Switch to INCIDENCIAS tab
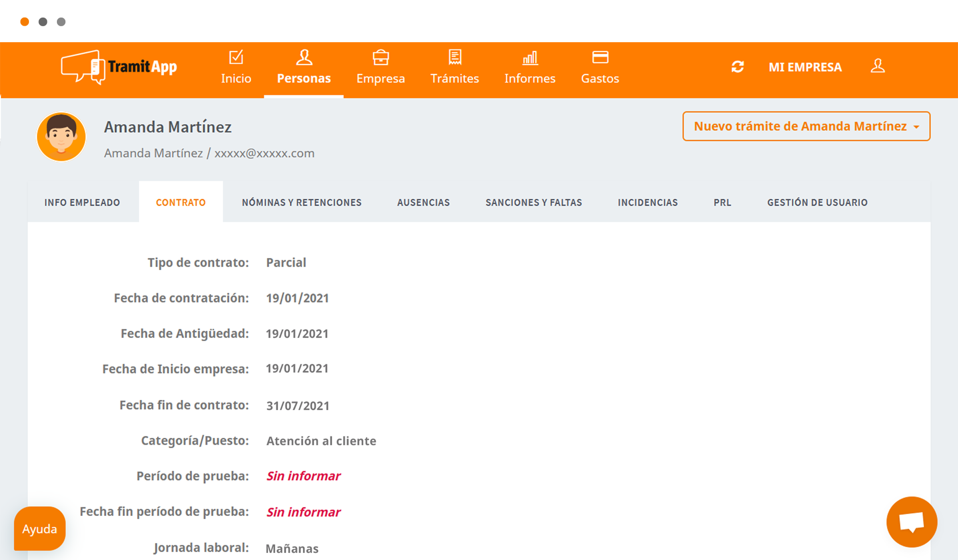This screenshot has width=958, height=560. (648, 202)
